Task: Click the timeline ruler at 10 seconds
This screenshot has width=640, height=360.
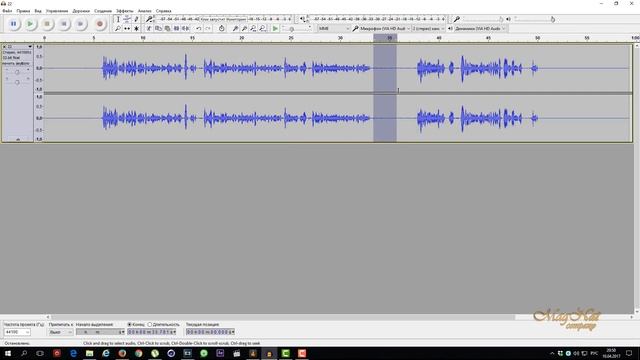Action: (x=143, y=38)
